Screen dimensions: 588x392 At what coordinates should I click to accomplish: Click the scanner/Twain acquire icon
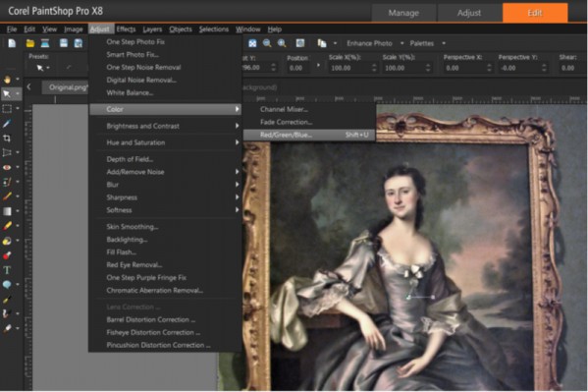coord(45,43)
